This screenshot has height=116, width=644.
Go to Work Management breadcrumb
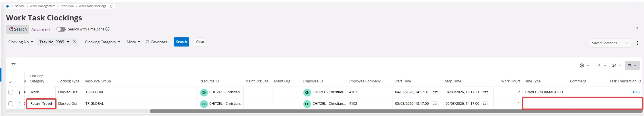pyautogui.click(x=42, y=6)
